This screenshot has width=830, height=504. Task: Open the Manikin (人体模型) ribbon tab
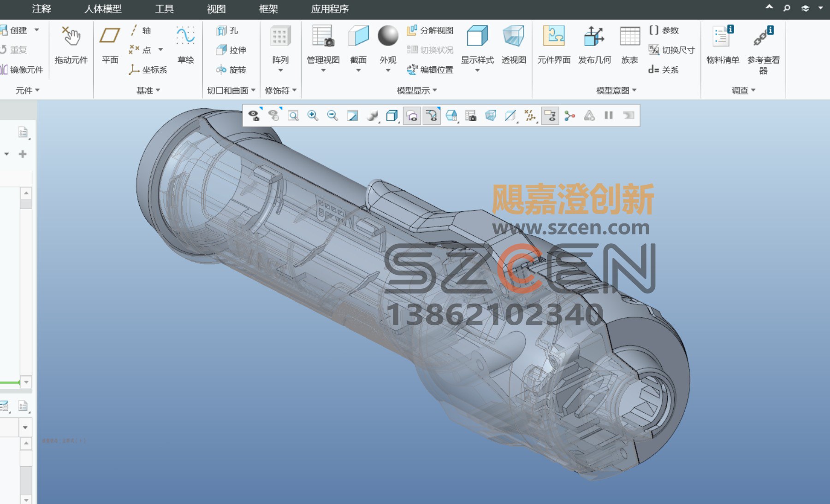[103, 9]
